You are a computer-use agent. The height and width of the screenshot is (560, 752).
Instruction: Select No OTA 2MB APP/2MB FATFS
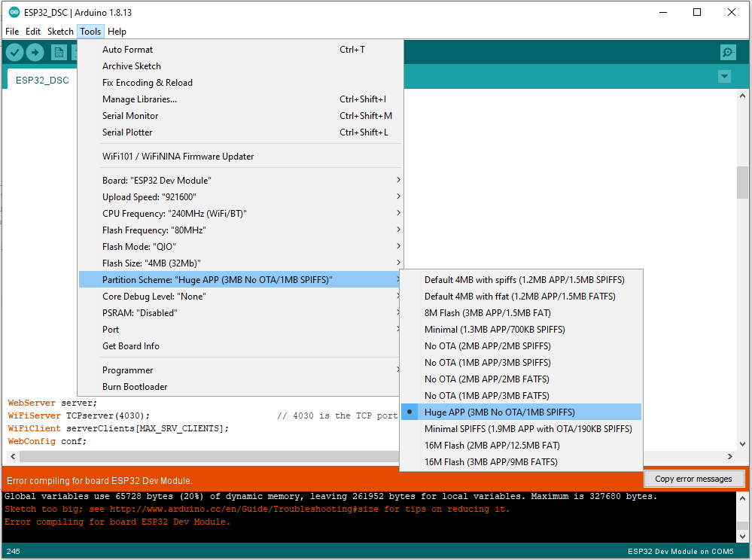(x=522, y=379)
